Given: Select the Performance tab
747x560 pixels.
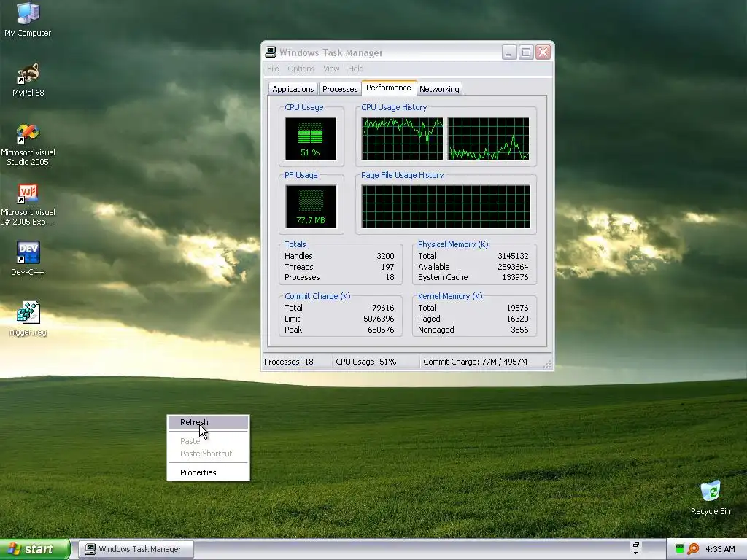Looking at the screenshot, I should pos(388,87).
